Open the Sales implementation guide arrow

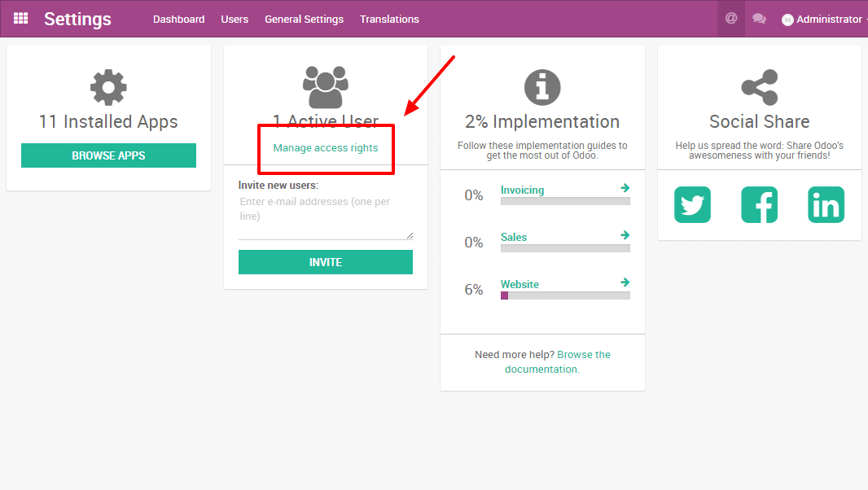point(625,234)
